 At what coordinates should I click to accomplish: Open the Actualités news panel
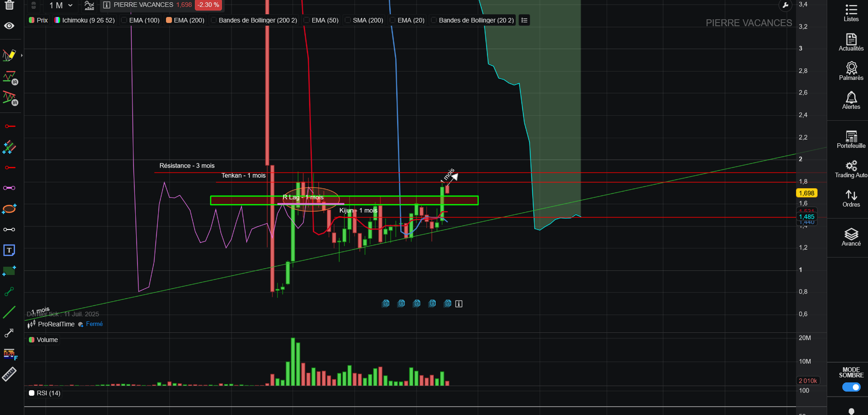pos(851,42)
